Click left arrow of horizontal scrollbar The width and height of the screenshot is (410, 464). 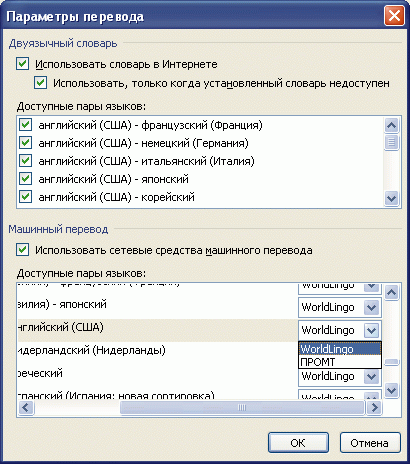(25, 407)
